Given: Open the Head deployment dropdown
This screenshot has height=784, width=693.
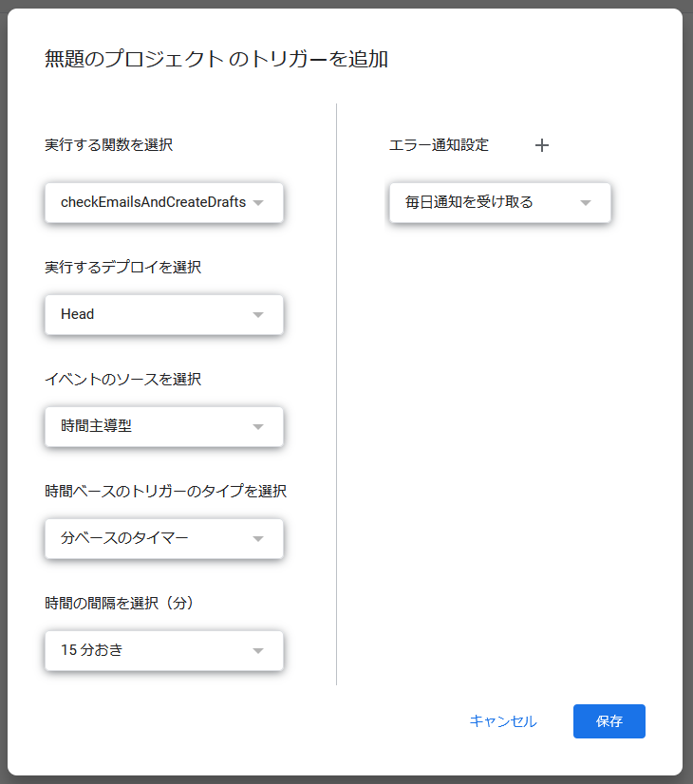Looking at the screenshot, I should pos(152,314).
